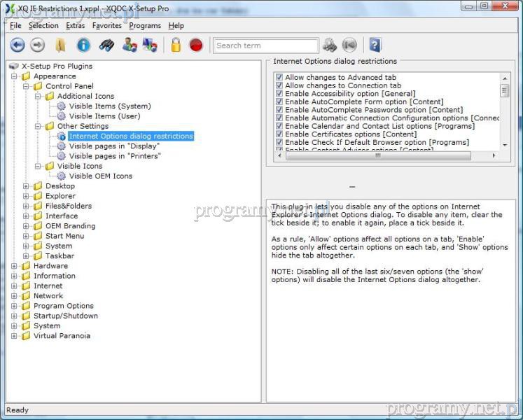Open the Extras menu
The width and height of the screenshot is (523, 420).
75,26
